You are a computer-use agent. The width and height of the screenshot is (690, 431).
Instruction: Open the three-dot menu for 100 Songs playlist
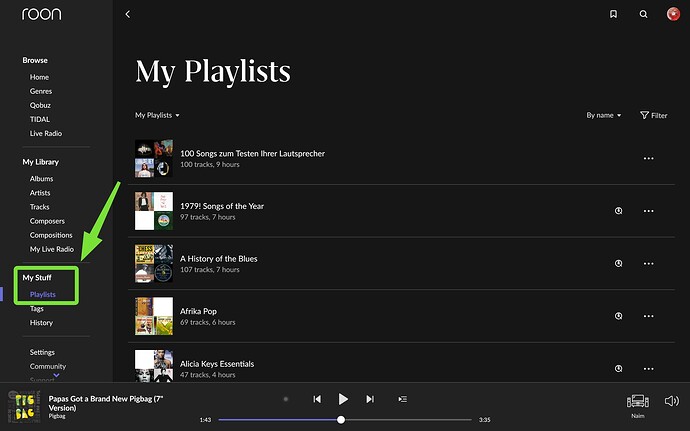tap(648, 158)
